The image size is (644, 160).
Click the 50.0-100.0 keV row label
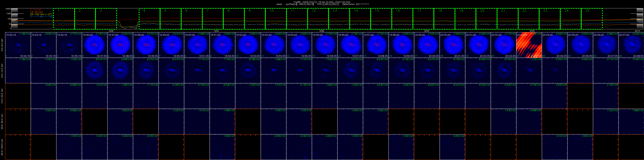(2, 147)
